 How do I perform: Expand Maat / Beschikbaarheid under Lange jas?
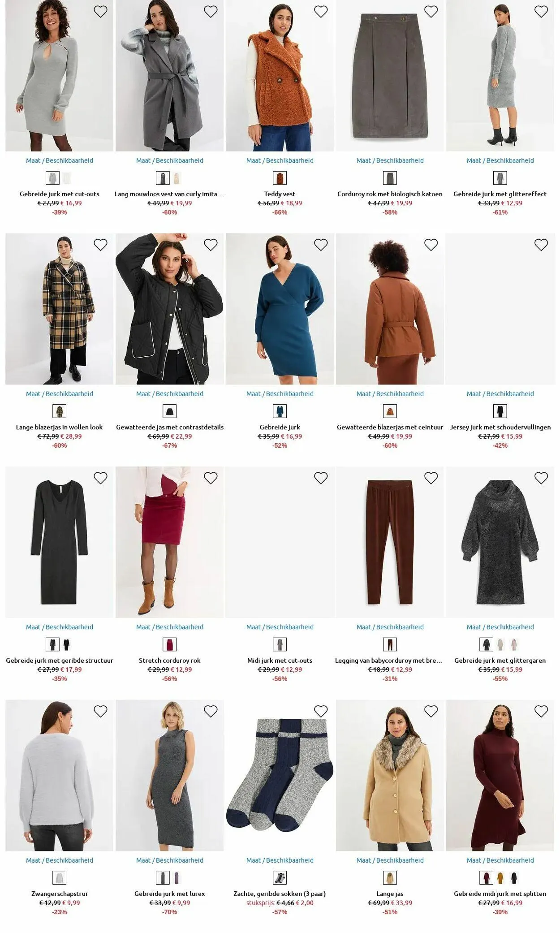[x=390, y=860]
